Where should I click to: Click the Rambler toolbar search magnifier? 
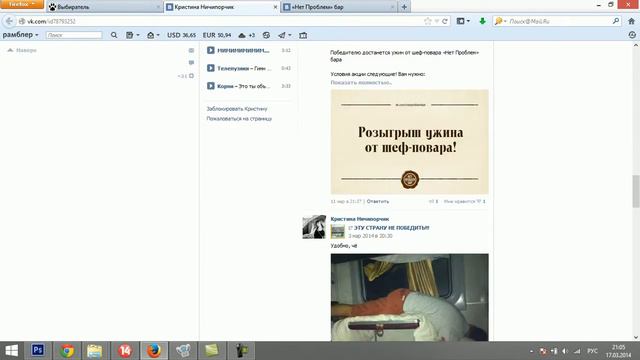[x=114, y=35]
